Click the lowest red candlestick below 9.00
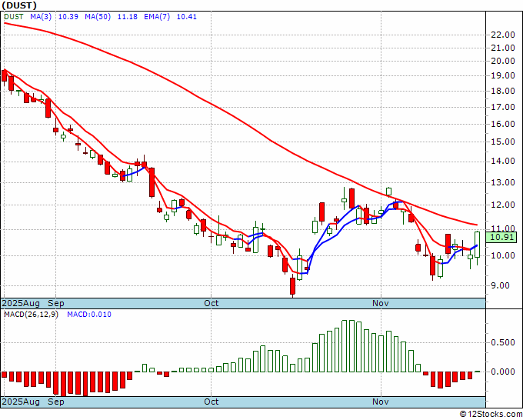 292,286
